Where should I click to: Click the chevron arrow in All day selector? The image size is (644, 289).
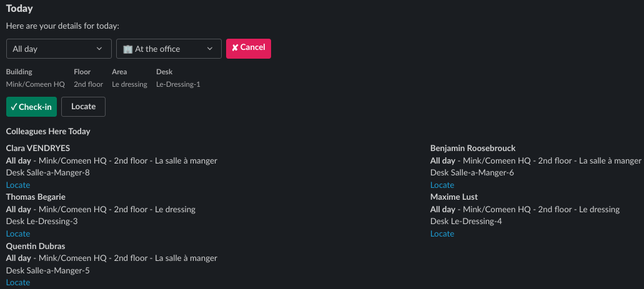[x=99, y=49]
